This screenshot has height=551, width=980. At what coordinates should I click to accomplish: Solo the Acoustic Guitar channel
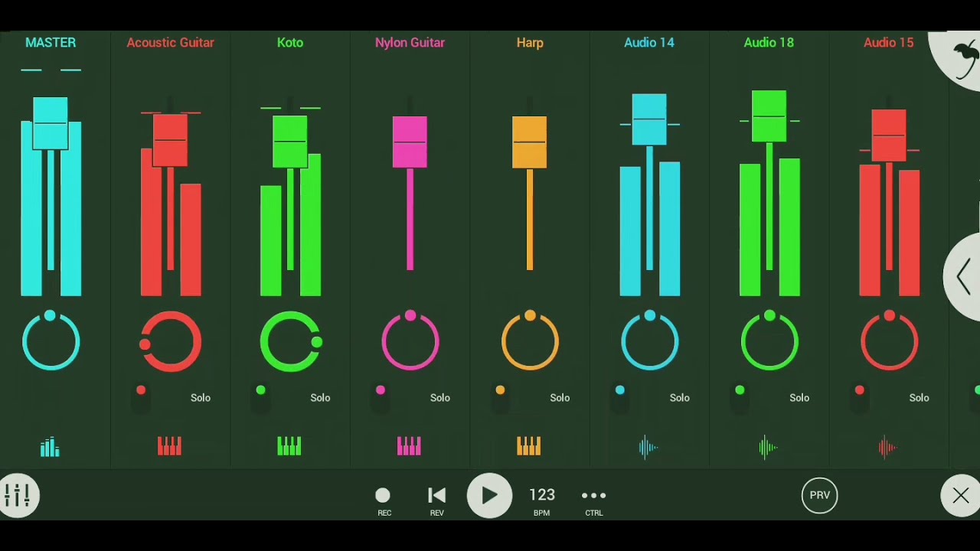point(201,398)
